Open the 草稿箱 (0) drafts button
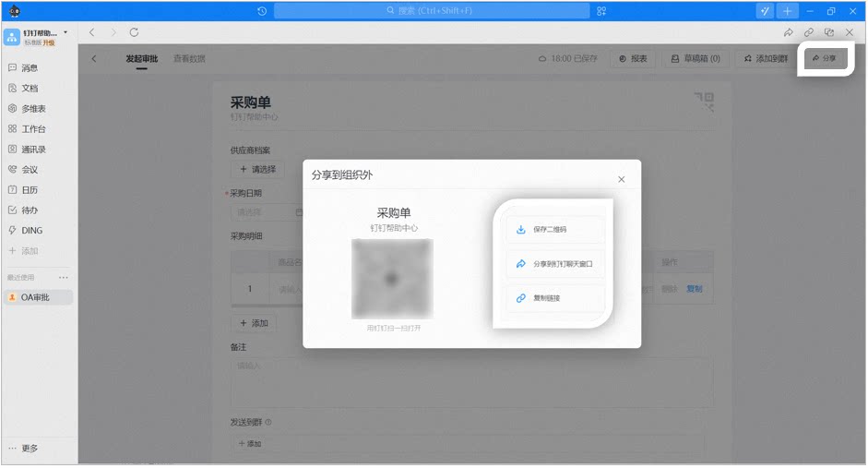This screenshot has height=468, width=868. (696, 59)
